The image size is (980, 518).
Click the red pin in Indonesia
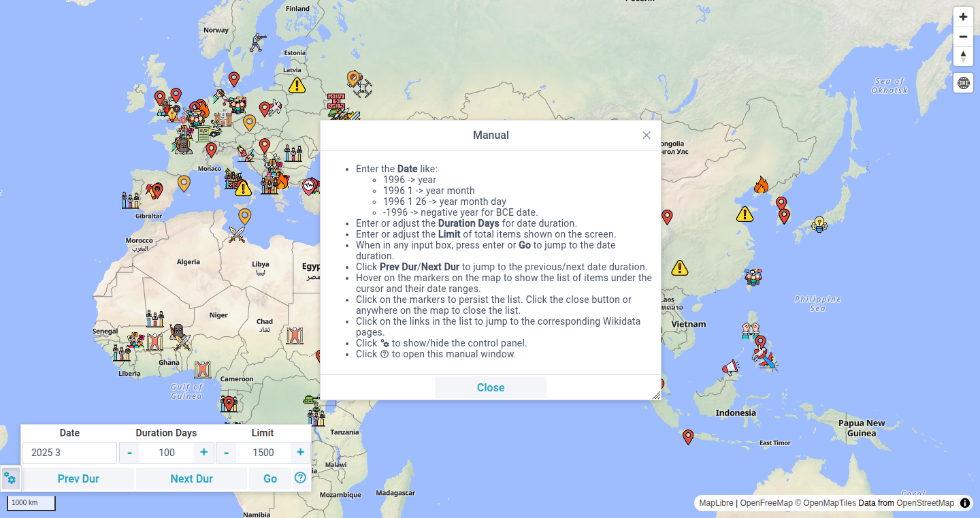point(688,436)
